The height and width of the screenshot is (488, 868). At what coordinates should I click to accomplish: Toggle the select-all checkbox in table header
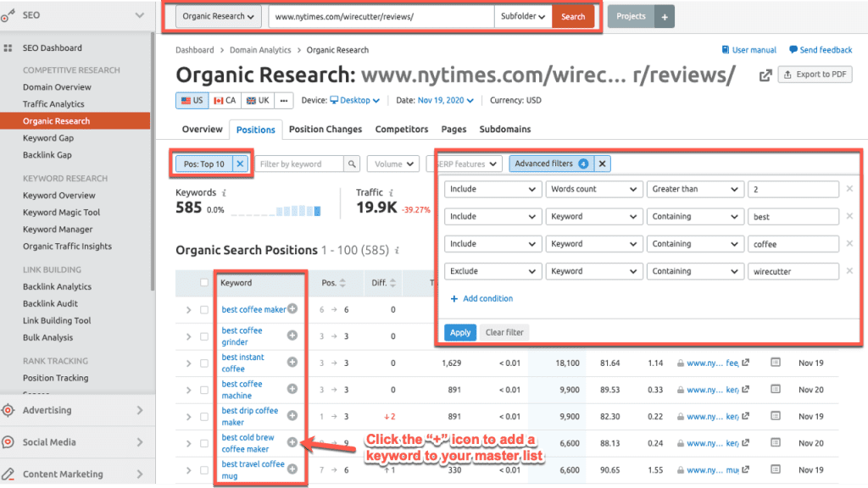[x=204, y=283]
